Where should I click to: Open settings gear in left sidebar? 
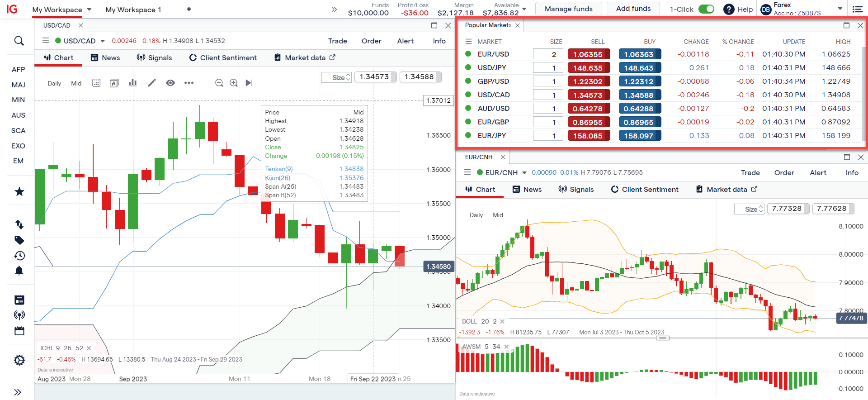pyautogui.click(x=19, y=360)
